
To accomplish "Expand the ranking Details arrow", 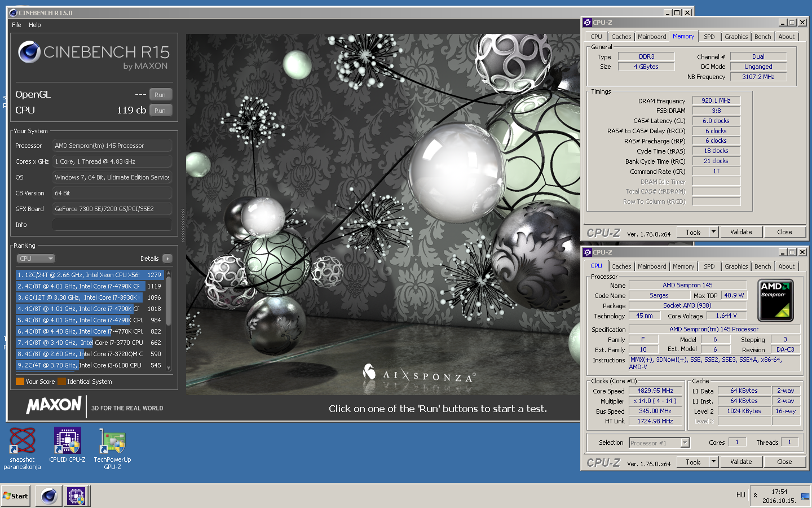I will [167, 259].
